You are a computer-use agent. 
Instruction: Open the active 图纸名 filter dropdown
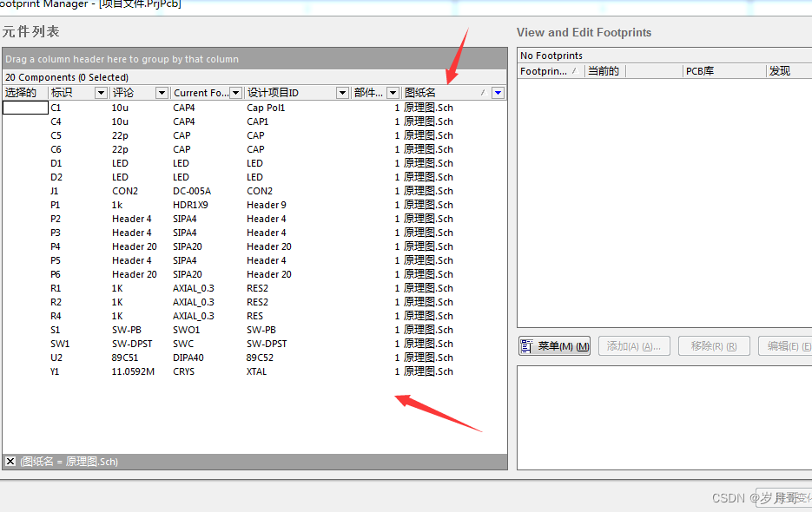(x=498, y=93)
